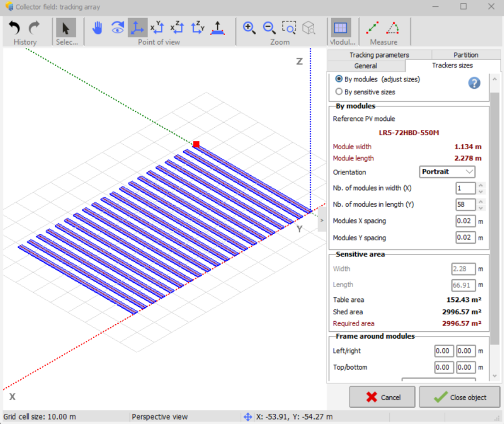504x424 pixels.
Task: Click the Undo history arrow
Action: [14, 28]
